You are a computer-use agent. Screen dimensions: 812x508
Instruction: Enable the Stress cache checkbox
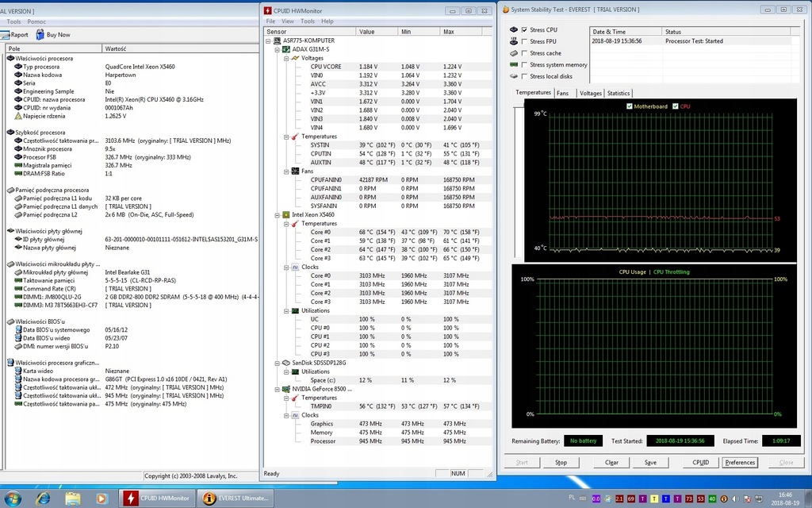524,53
